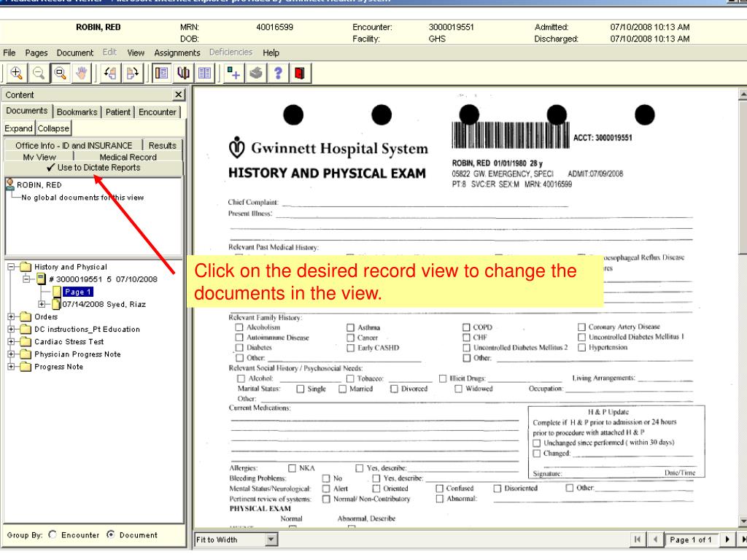Open help with the question mark icon
Viewport: 747px width, 560px height.
point(278,73)
